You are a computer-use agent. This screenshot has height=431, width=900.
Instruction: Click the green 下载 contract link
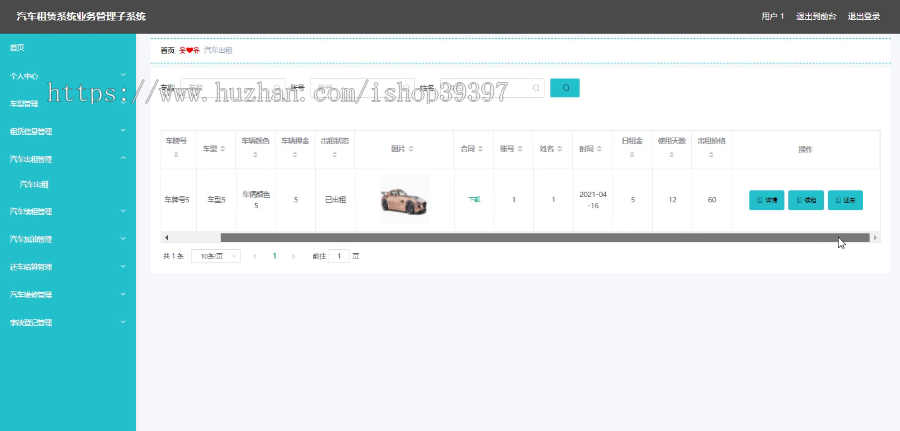[474, 200]
